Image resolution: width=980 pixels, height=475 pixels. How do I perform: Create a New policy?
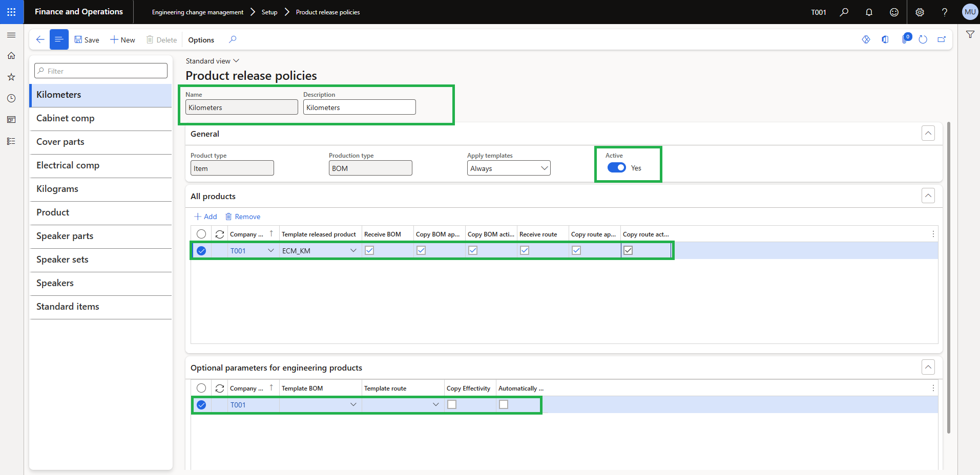[122, 39]
